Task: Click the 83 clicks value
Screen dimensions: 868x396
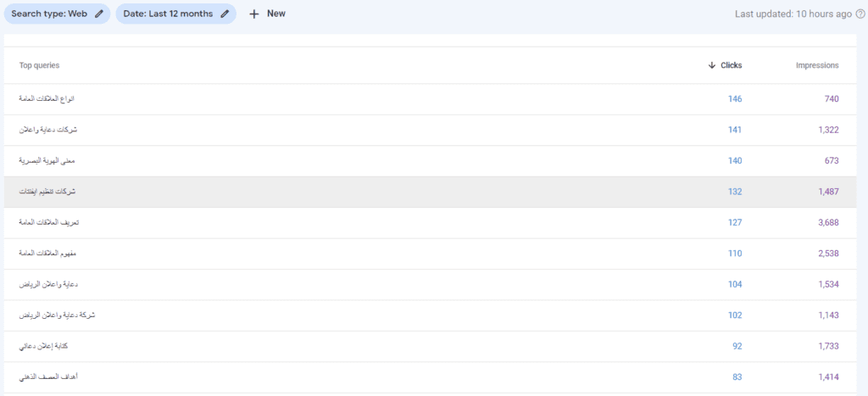Action: point(737,377)
